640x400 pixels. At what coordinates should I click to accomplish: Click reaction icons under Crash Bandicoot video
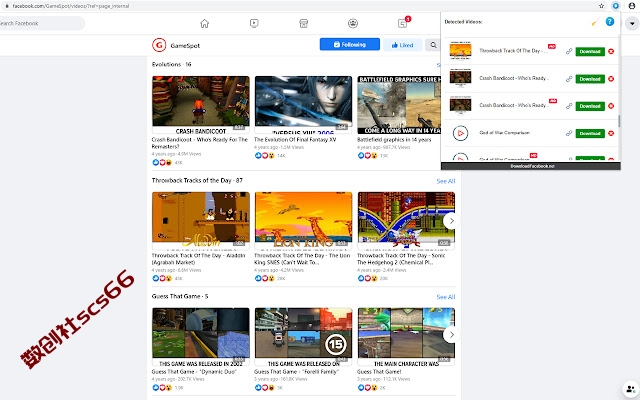coord(162,162)
